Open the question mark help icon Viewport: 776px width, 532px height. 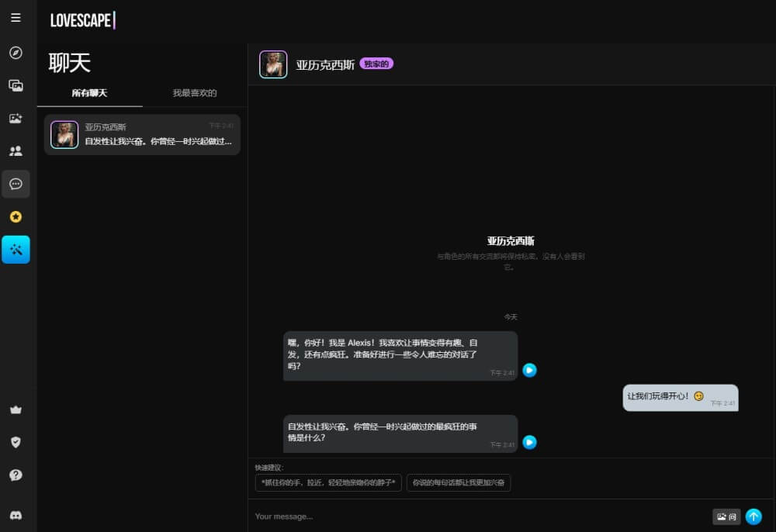click(x=16, y=475)
